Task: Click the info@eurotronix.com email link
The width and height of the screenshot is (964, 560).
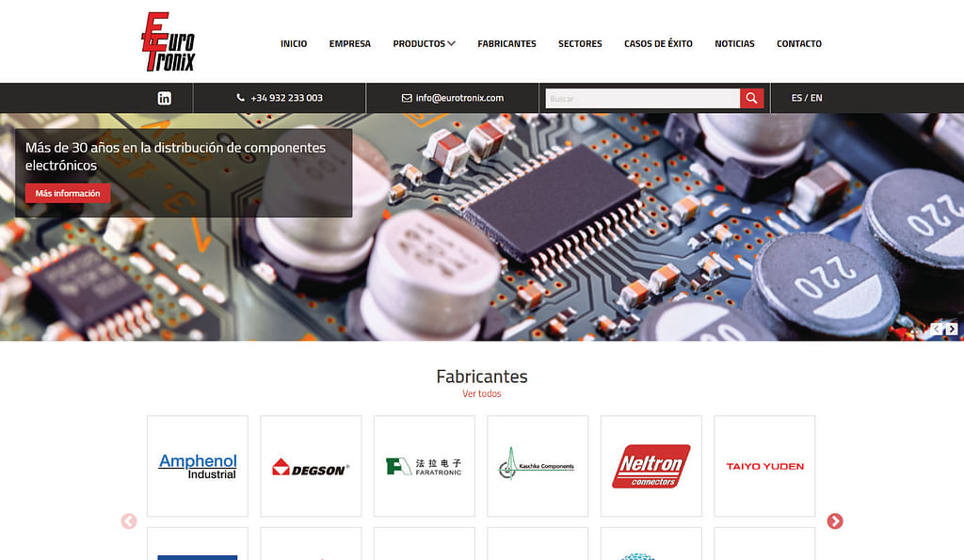Action: pos(453,98)
